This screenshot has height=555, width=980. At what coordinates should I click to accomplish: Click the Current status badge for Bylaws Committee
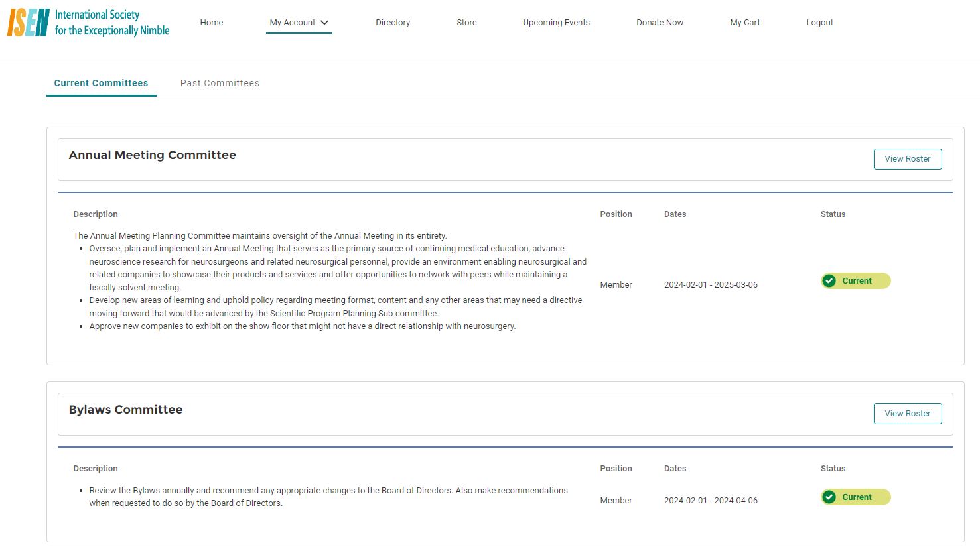coord(857,497)
